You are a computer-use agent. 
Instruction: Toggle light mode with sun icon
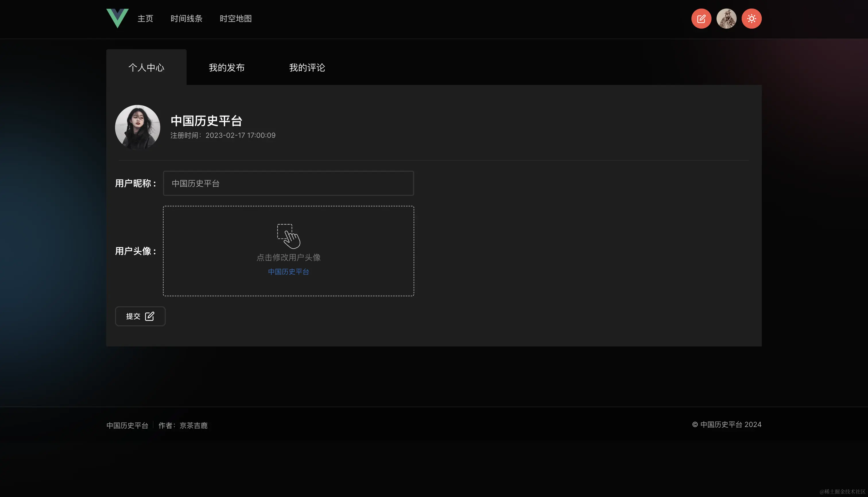751,18
